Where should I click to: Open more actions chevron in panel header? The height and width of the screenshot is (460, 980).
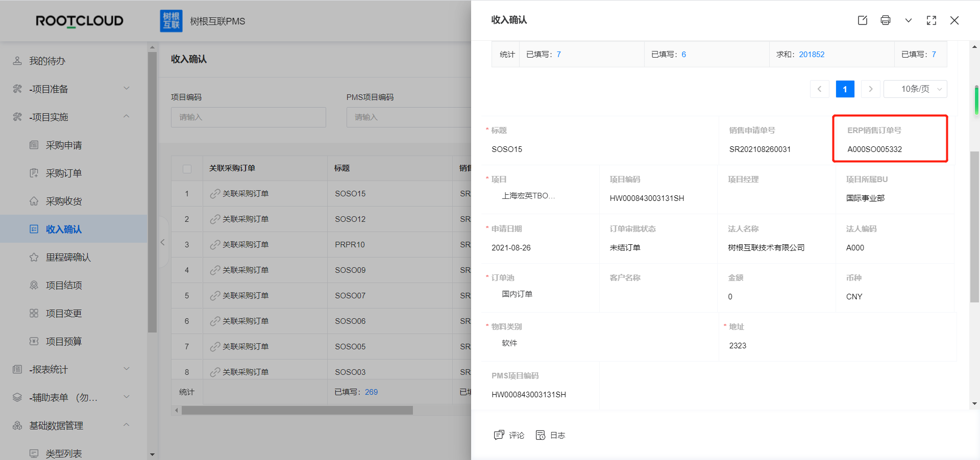[909, 20]
